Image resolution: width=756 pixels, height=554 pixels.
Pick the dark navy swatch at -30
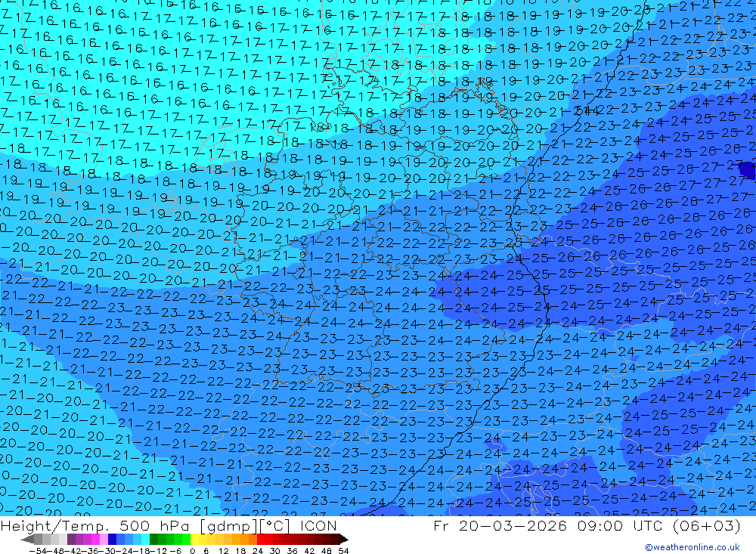click(x=112, y=540)
